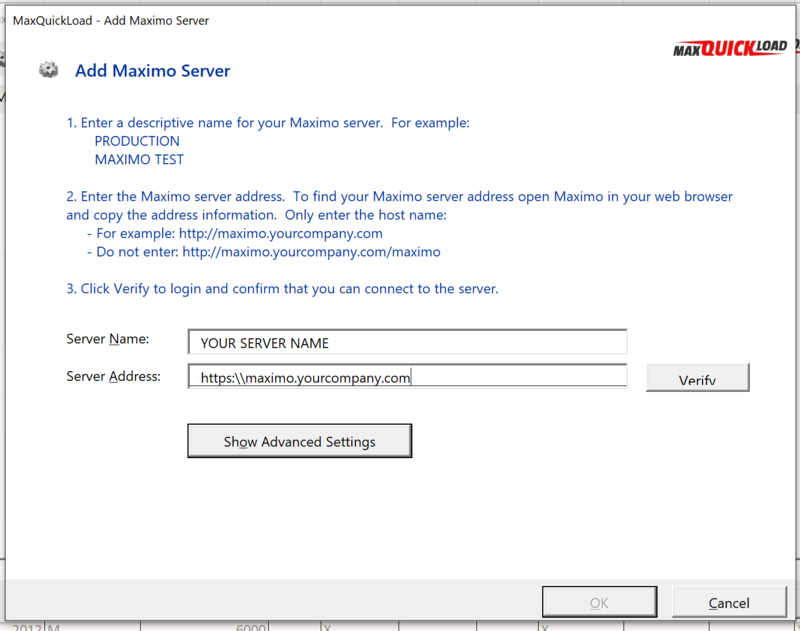This screenshot has height=631, width=800.
Task: Click the 'PRODUCTION' example text
Action: pos(137,141)
